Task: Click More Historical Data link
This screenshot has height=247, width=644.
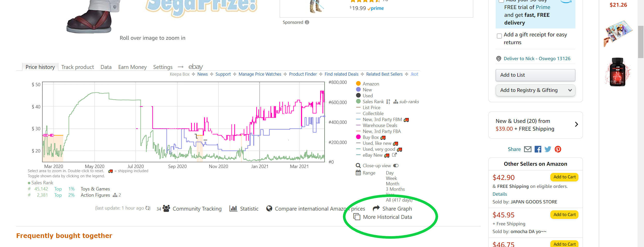Action: [x=387, y=217]
